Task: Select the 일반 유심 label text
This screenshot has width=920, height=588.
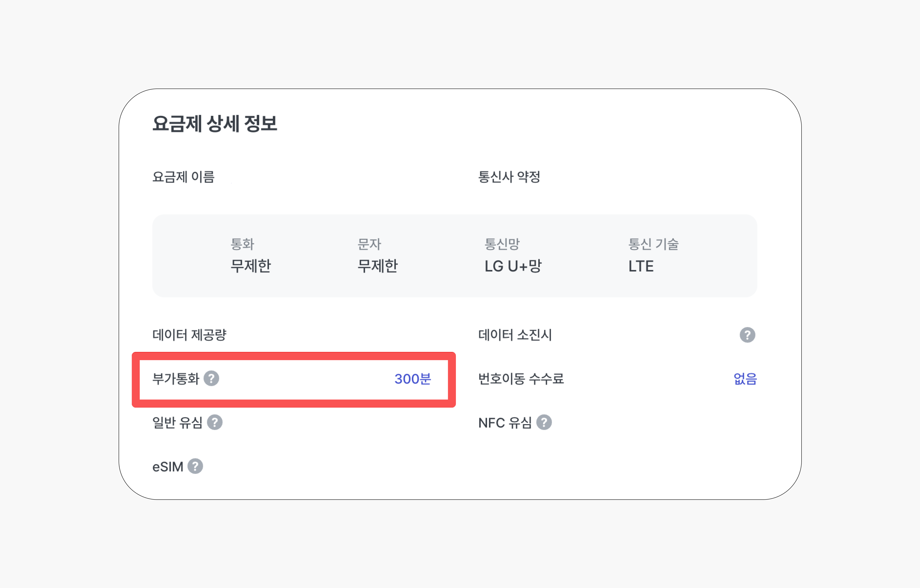Action: (x=177, y=423)
